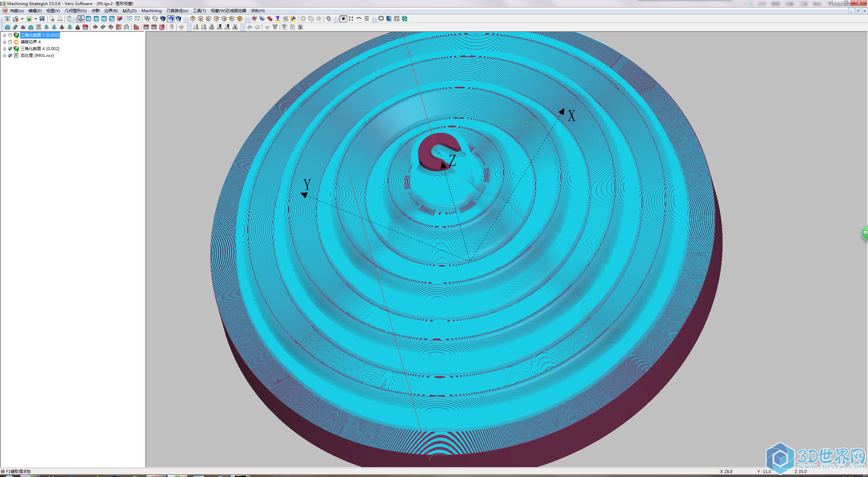
Task: Click the striped red raster toolpath icon
Action: [x=95, y=27]
